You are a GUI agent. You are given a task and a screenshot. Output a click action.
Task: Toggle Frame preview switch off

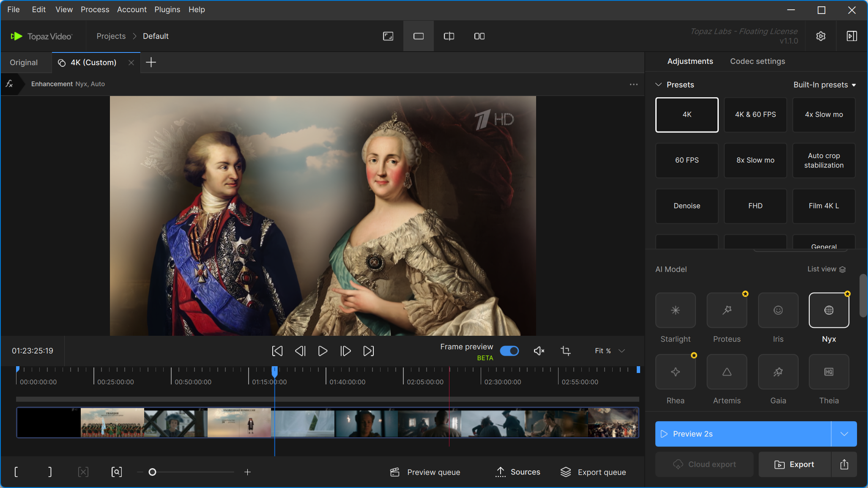509,351
